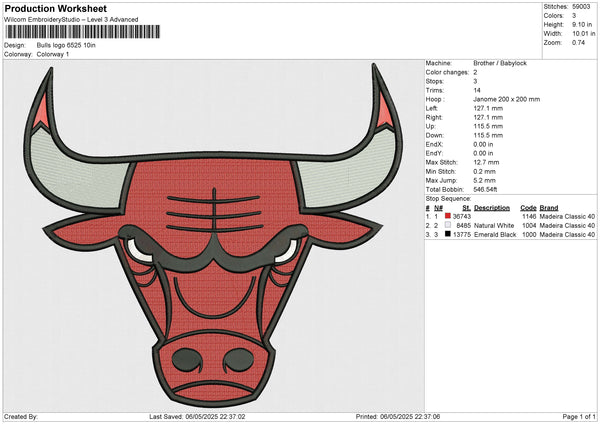This screenshot has width=600, height=424.
Task: Click the Total Bobbin value 546.54ft
Action: [x=485, y=189]
